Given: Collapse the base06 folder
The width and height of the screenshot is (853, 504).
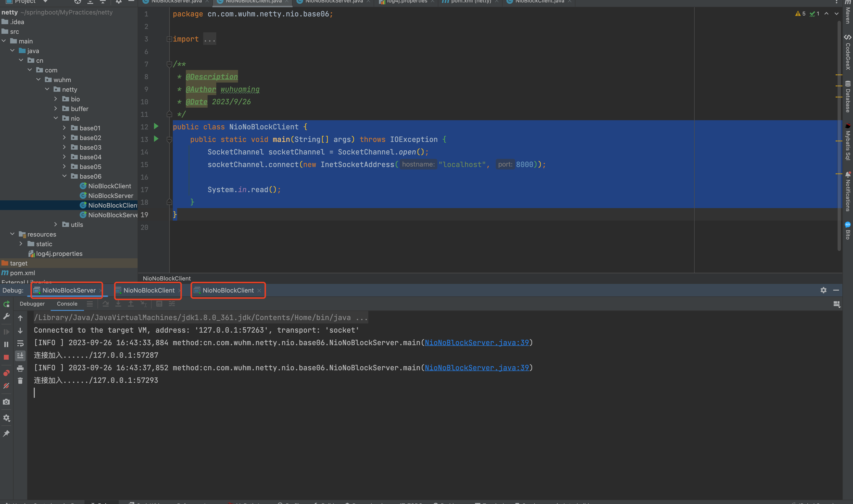Looking at the screenshot, I should [64, 176].
